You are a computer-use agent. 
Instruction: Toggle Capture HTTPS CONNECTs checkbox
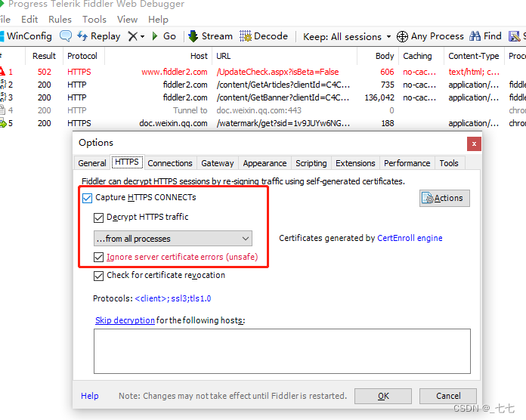[x=87, y=198]
